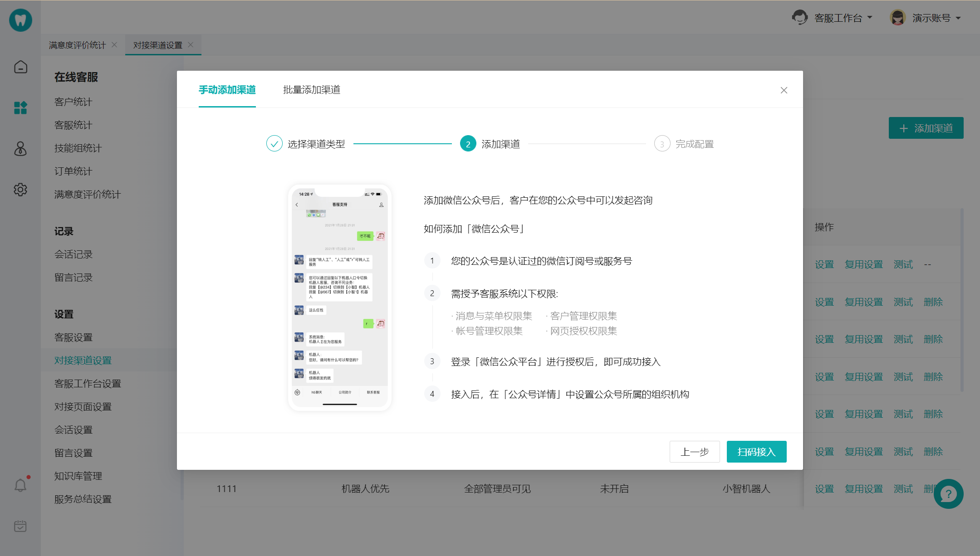Click step 2 添加渠道 indicator
Viewport: 980px width, 556px height.
(x=468, y=144)
